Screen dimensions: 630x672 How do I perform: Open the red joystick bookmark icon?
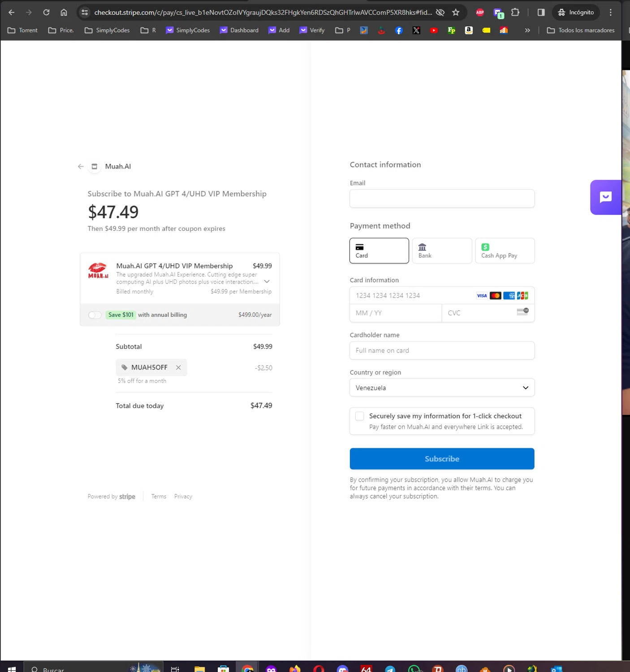pyautogui.click(x=381, y=30)
